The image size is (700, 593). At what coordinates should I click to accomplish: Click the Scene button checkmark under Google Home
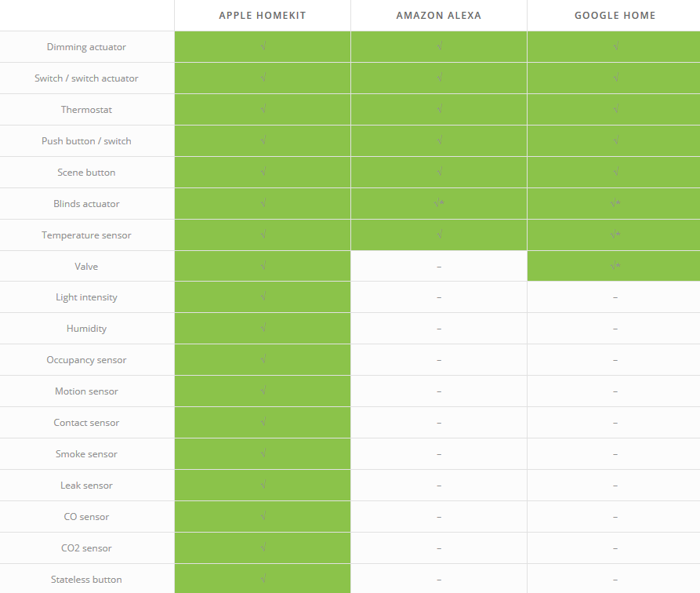click(x=615, y=173)
